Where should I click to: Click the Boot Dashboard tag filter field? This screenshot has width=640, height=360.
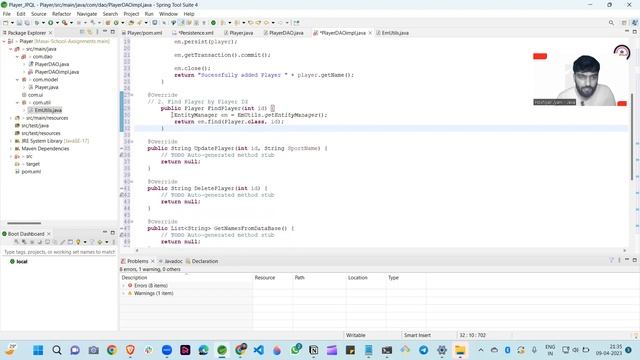(59, 252)
